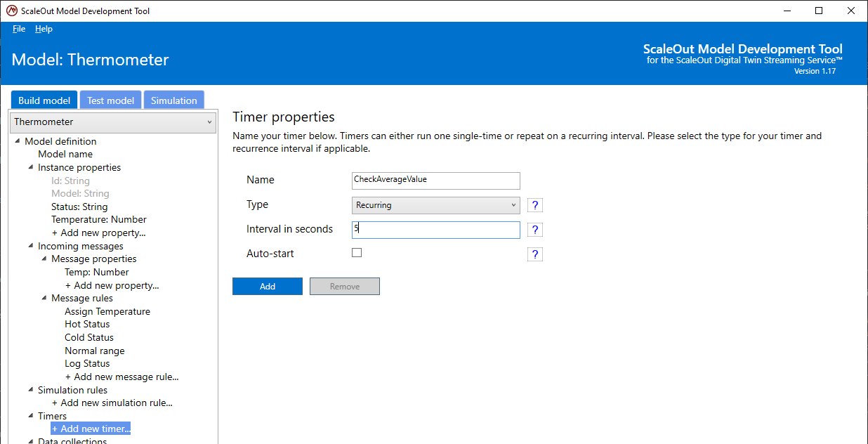Select the Normal range rule
Screen dimensions: 868x444
pos(95,351)
